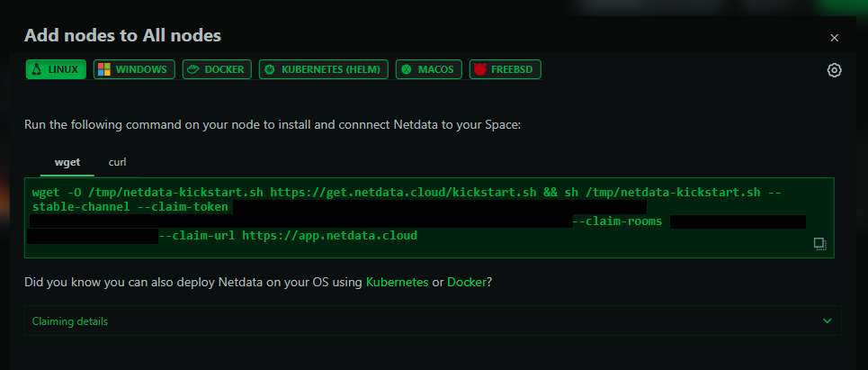
Task: Click the 'Run the following command' instruction text
Action: (x=273, y=124)
